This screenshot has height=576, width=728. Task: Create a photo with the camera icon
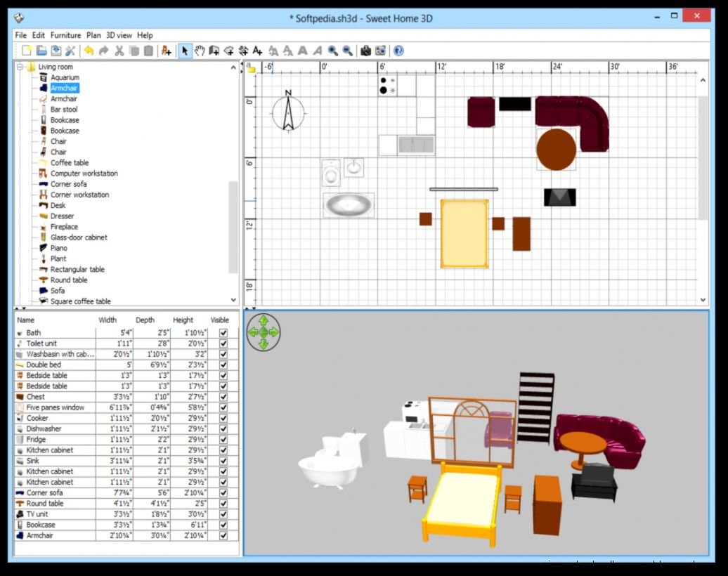[366, 51]
